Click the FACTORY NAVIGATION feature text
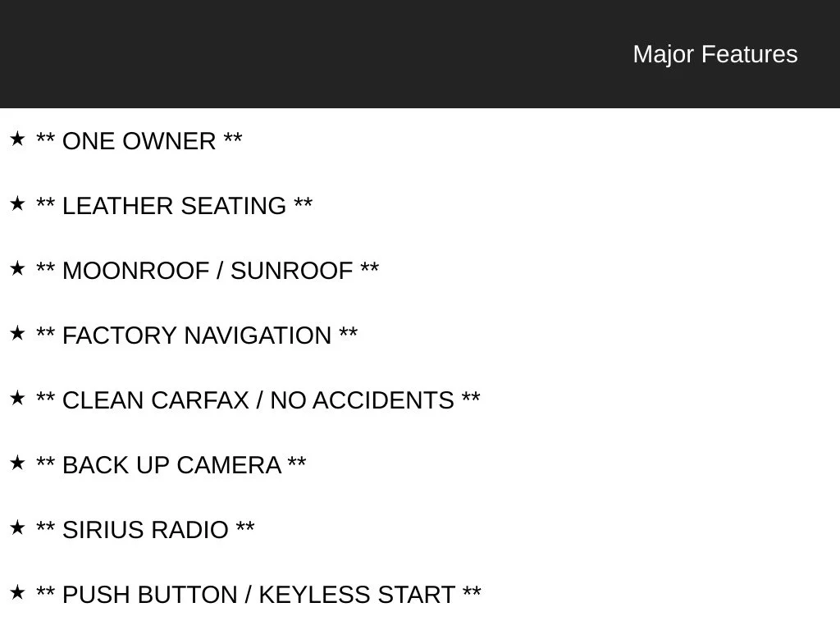The image size is (840, 630). pyautogui.click(x=197, y=336)
